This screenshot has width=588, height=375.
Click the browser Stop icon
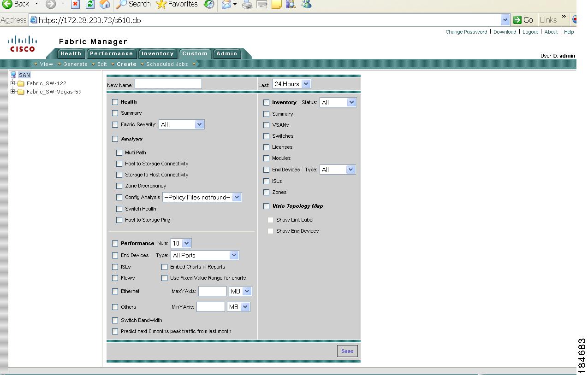(x=75, y=4)
